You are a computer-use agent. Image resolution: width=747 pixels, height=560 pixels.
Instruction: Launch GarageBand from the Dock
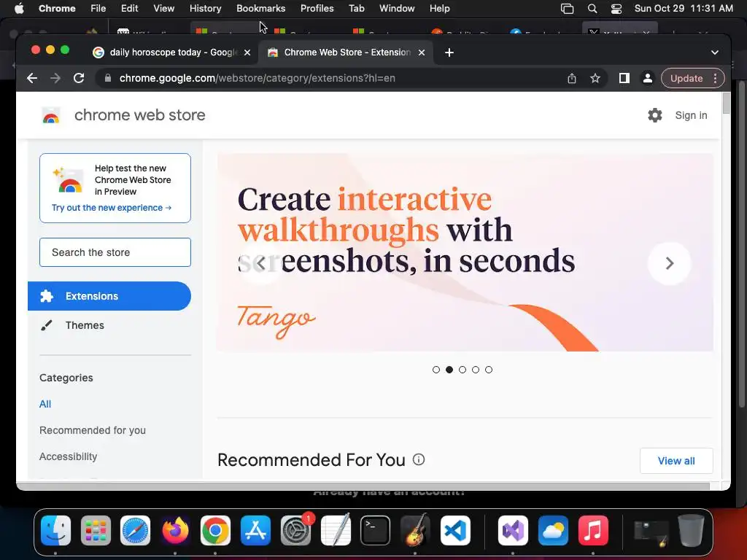415,531
